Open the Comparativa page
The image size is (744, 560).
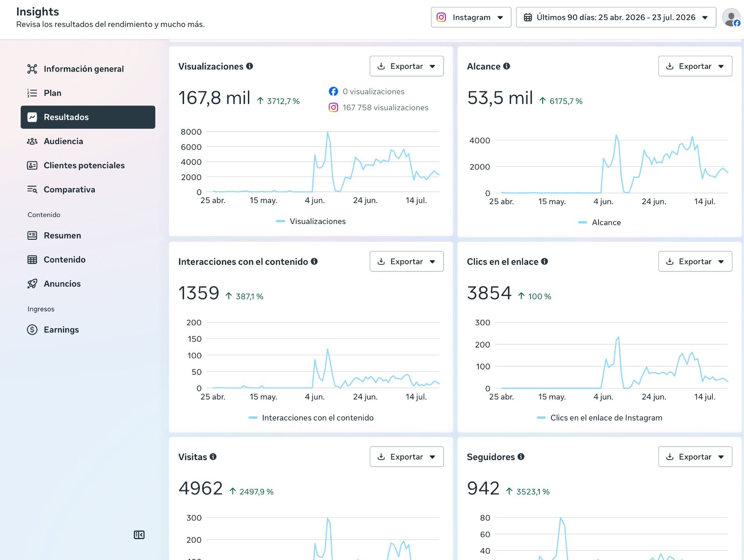[88, 190]
